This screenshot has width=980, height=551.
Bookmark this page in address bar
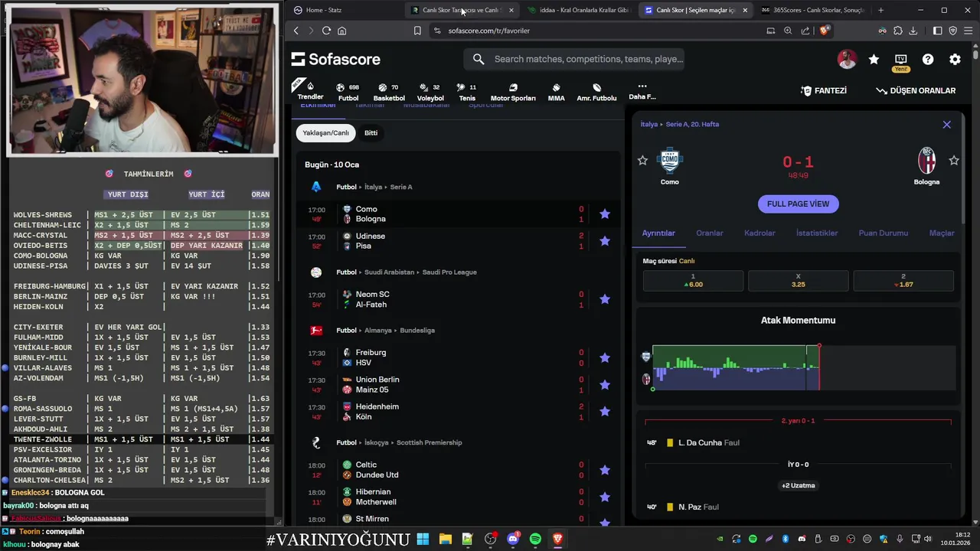coord(417,31)
